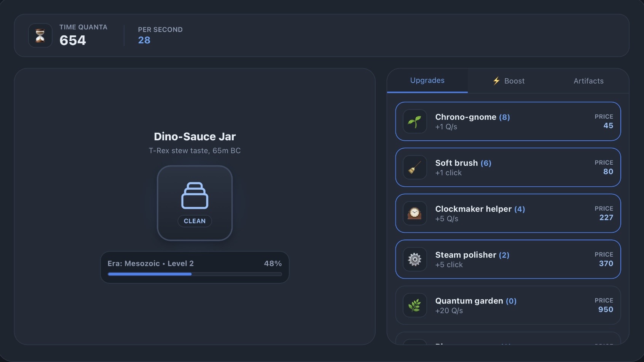Screen dimensions: 644x362
Task: Click the Soft brush broom icon
Action: tap(415, 168)
